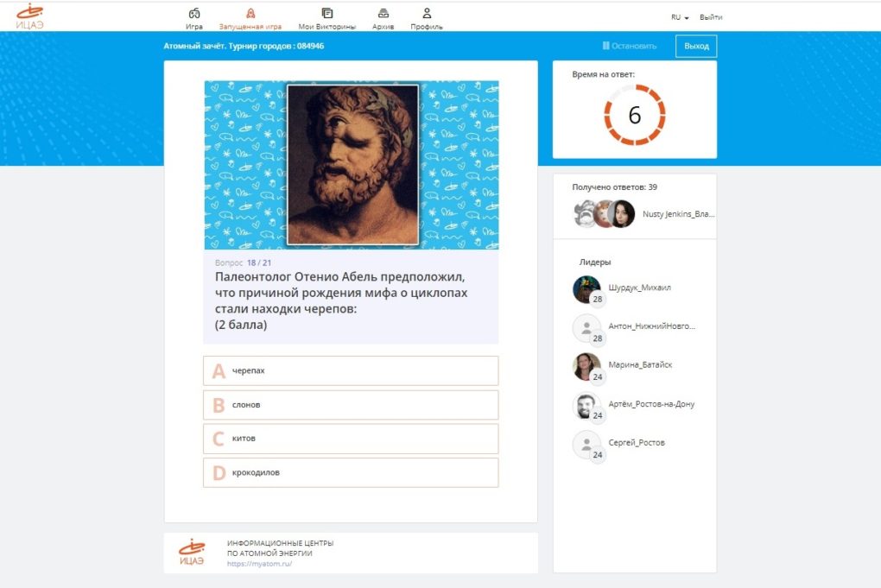The width and height of the screenshot is (881, 588).
Task: Click the Выход exit button
Action: click(x=696, y=46)
